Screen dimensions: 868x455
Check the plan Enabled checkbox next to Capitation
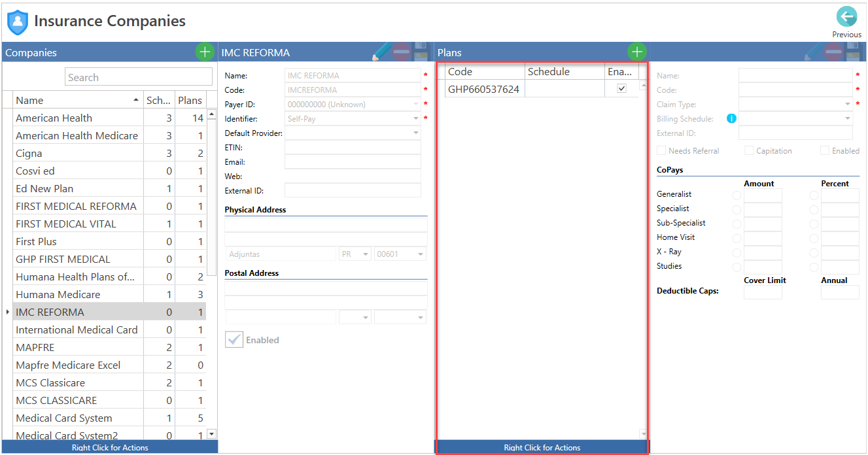[x=825, y=150]
